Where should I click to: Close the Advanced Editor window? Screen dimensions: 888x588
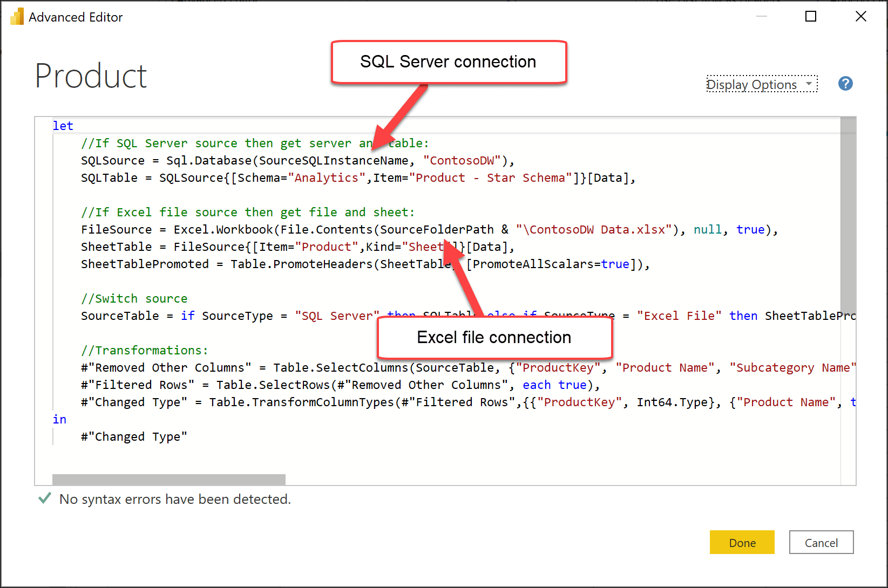[x=861, y=17]
